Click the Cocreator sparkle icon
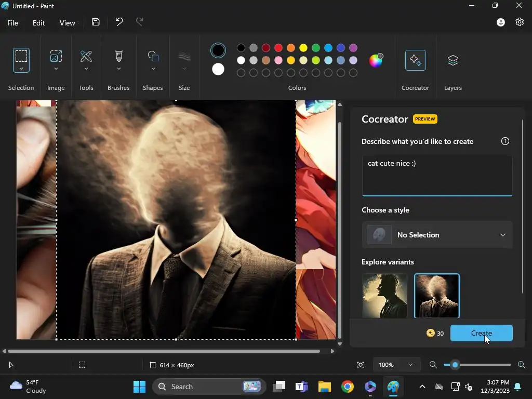This screenshot has width=532, height=399. pos(415,60)
